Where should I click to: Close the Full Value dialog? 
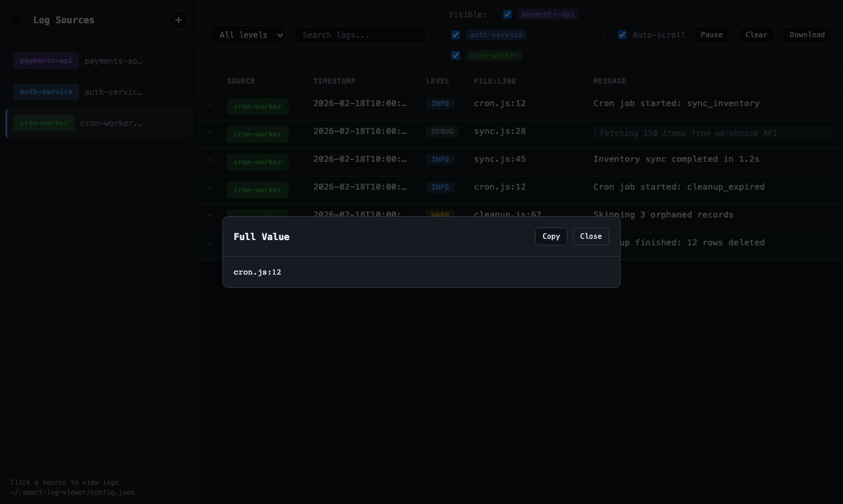click(x=590, y=236)
